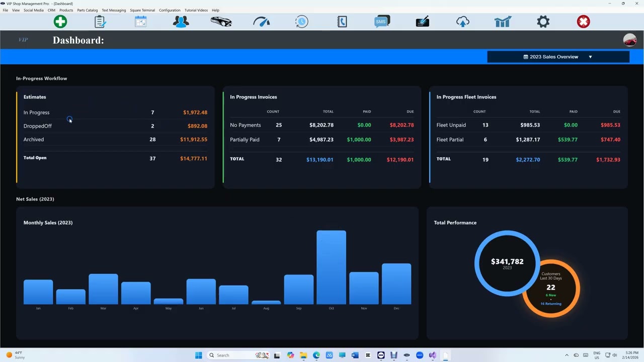Screen dimensions: 644x362
Task: Open Word from the taskbar
Action: click(x=355, y=355)
